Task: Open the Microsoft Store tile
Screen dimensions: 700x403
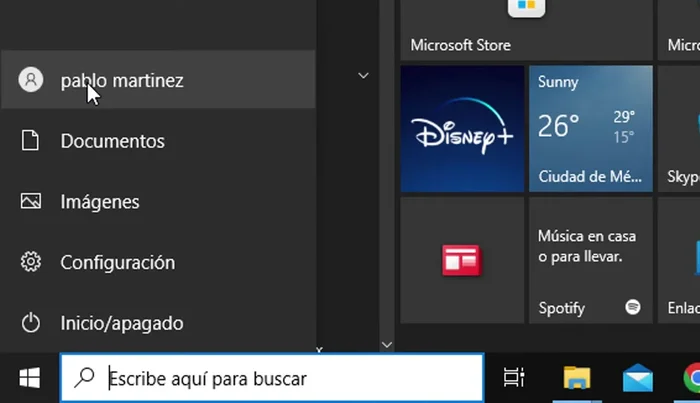Action: [526, 30]
